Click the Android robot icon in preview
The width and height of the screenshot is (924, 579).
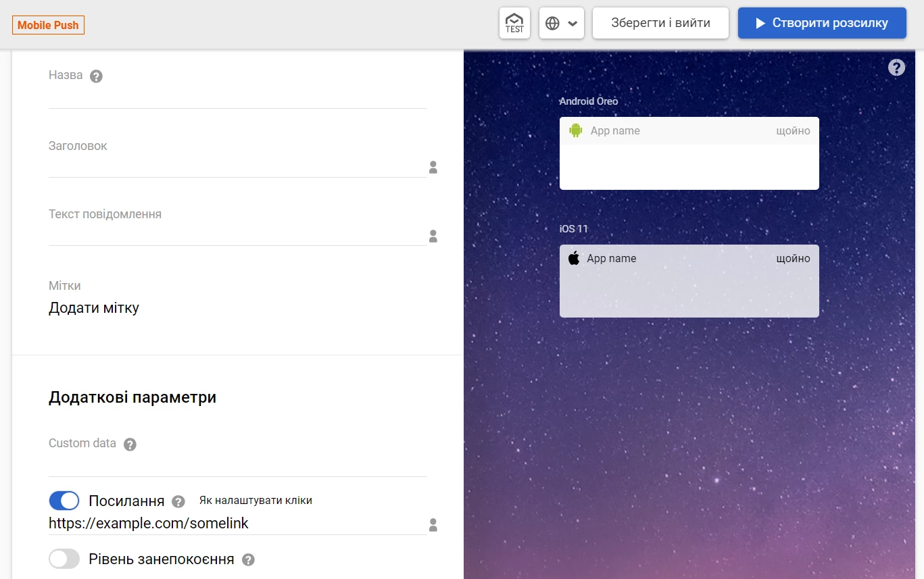575,130
